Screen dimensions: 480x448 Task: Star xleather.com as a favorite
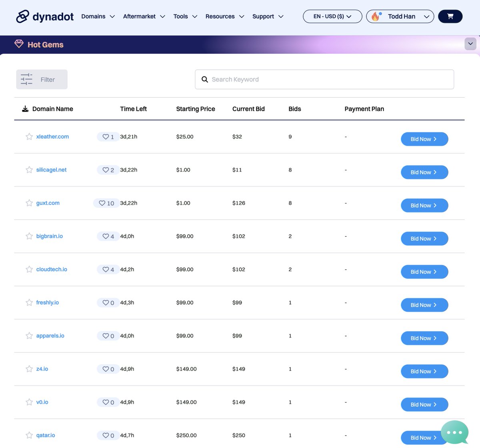pyautogui.click(x=29, y=136)
